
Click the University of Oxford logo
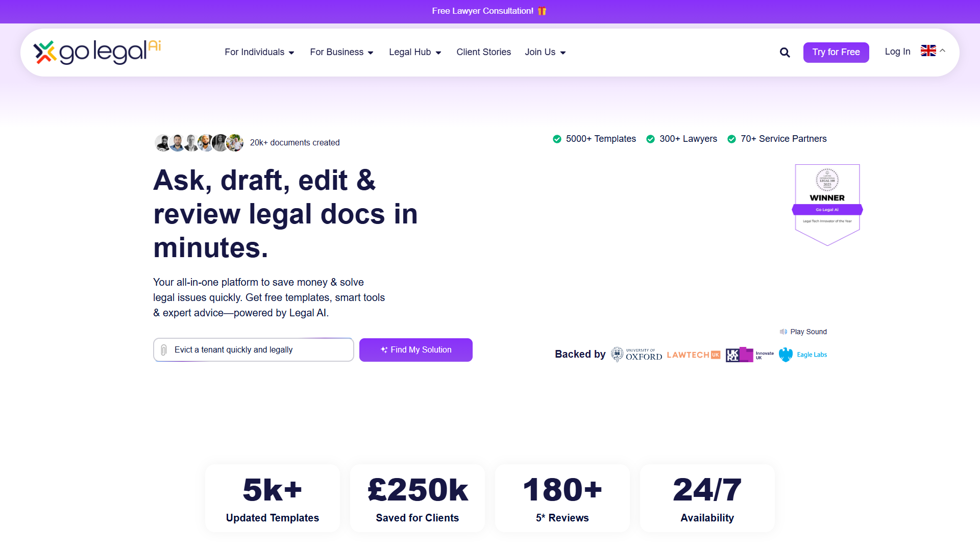pyautogui.click(x=636, y=355)
